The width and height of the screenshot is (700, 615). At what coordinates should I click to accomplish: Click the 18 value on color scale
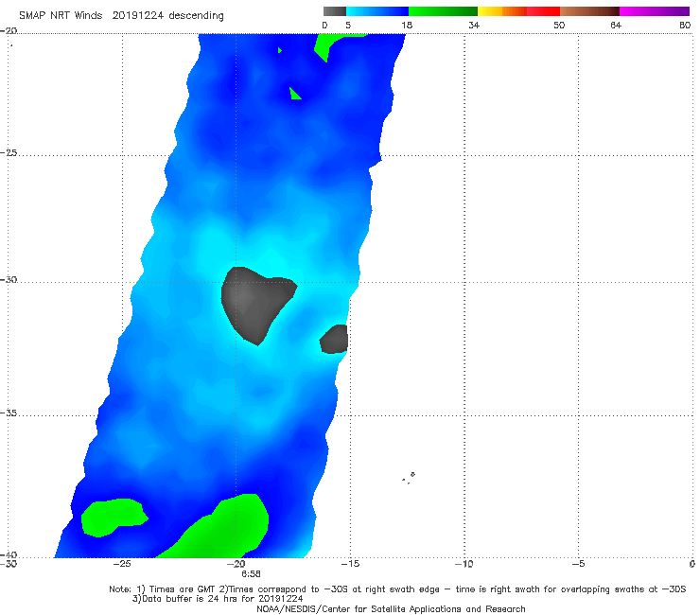click(407, 26)
